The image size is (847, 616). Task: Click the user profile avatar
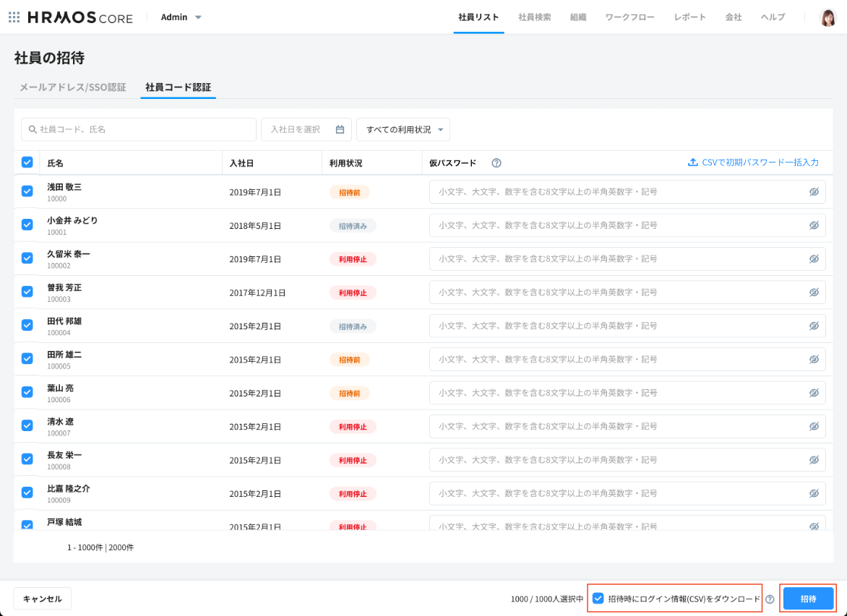coord(828,17)
